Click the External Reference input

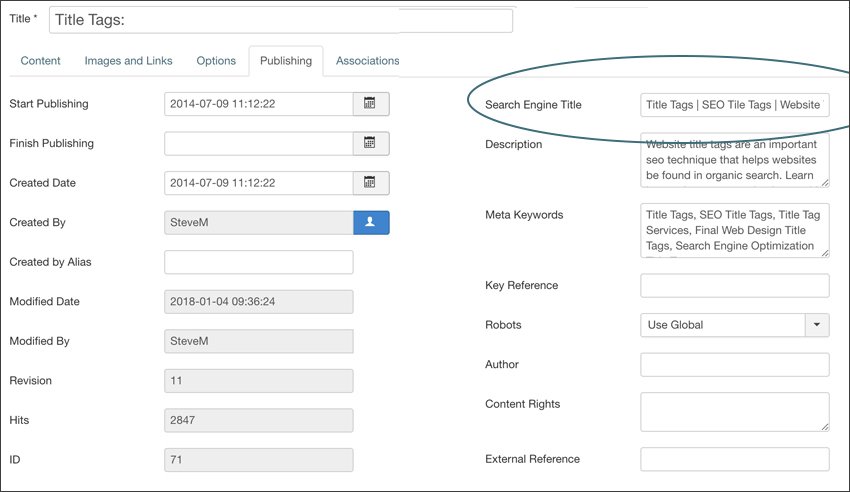pyautogui.click(x=735, y=459)
